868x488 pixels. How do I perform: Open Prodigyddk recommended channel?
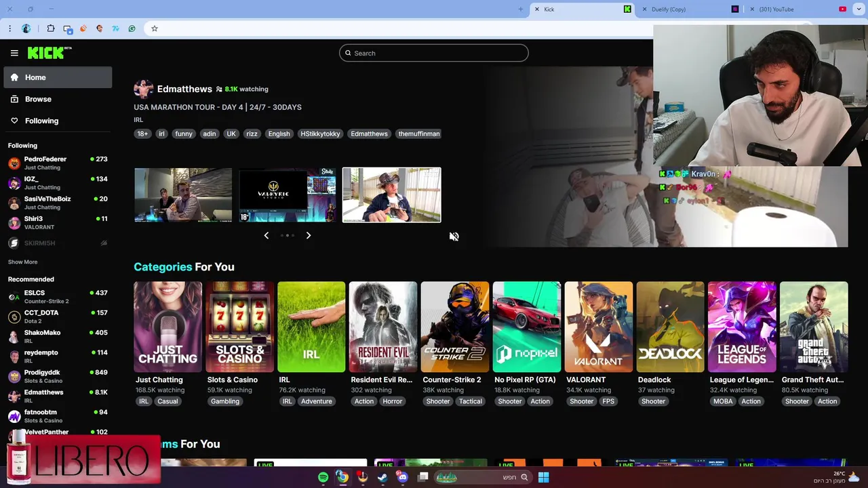[x=58, y=376]
